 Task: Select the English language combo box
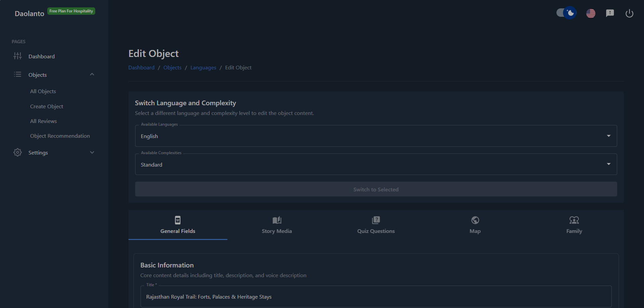tap(376, 136)
